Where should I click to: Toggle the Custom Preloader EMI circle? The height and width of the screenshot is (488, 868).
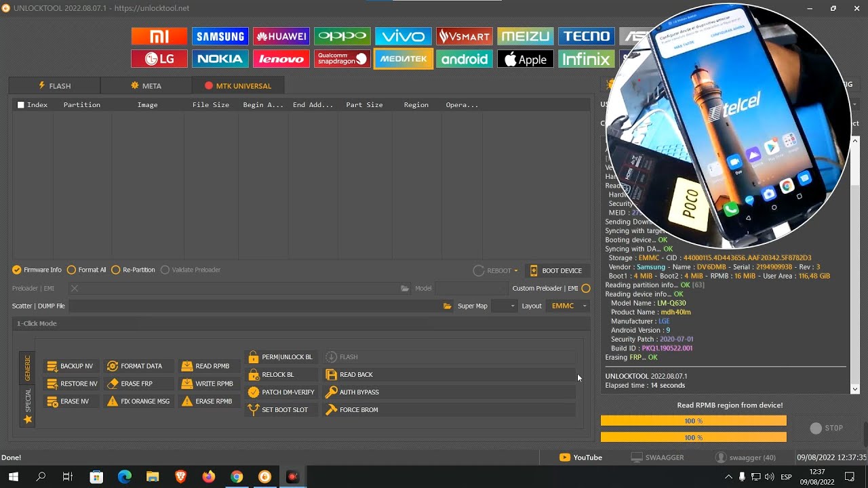(586, 289)
